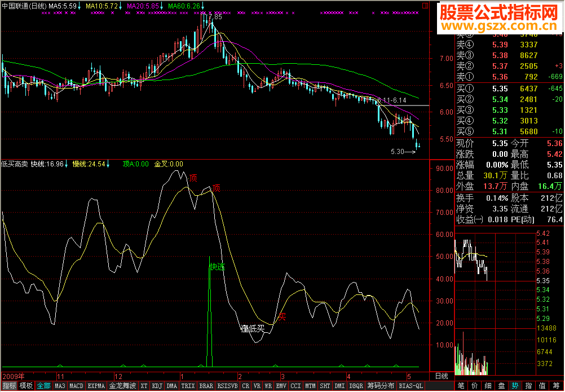Click the 7.85 peak price label
Screen dimensions: 565x392
tap(215, 16)
